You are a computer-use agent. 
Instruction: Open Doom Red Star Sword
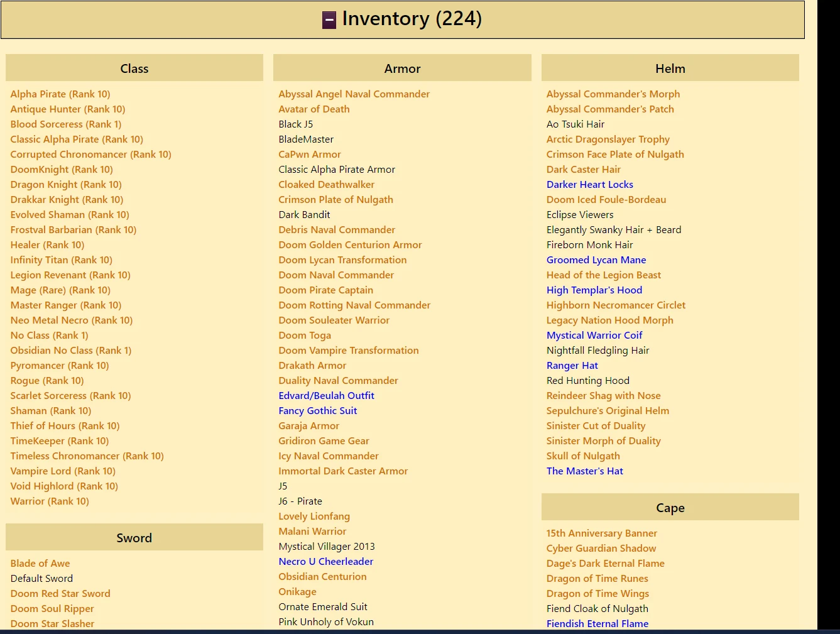(60, 594)
